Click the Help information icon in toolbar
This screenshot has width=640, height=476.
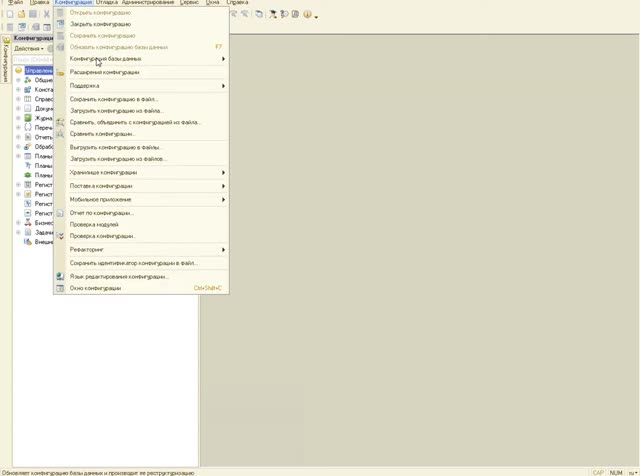[x=307, y=14]
